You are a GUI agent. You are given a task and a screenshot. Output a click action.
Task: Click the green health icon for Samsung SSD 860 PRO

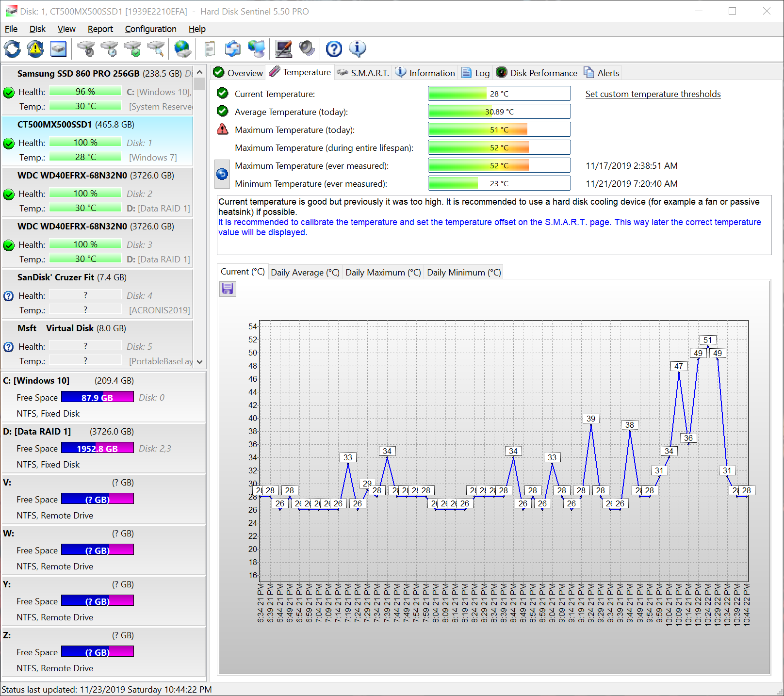(x=9, y=93)
